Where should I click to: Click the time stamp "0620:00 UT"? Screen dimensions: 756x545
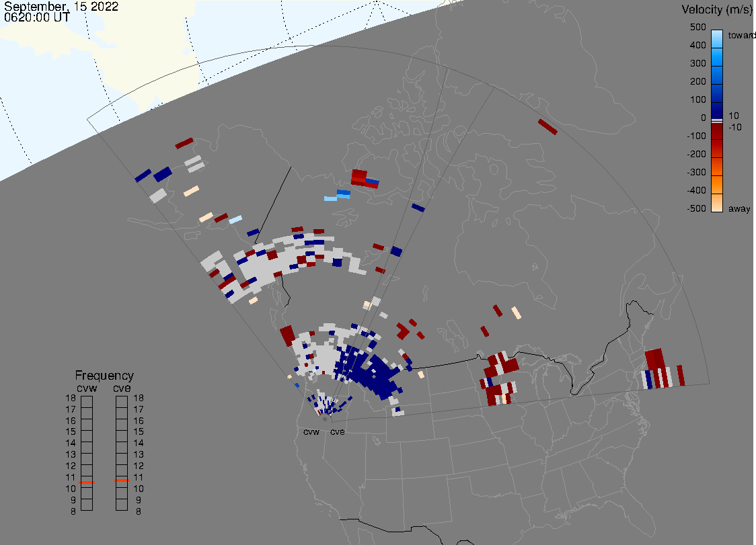tap(37, 17)
